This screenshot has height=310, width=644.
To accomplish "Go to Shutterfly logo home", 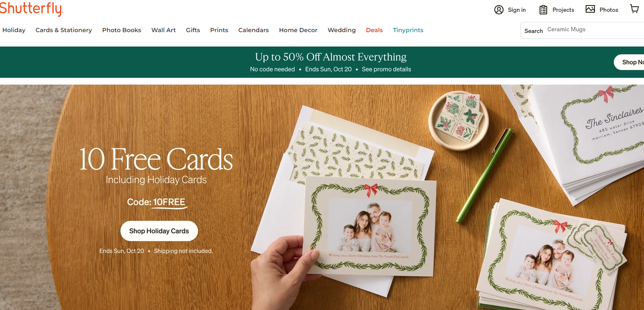I will coord(31,8).
